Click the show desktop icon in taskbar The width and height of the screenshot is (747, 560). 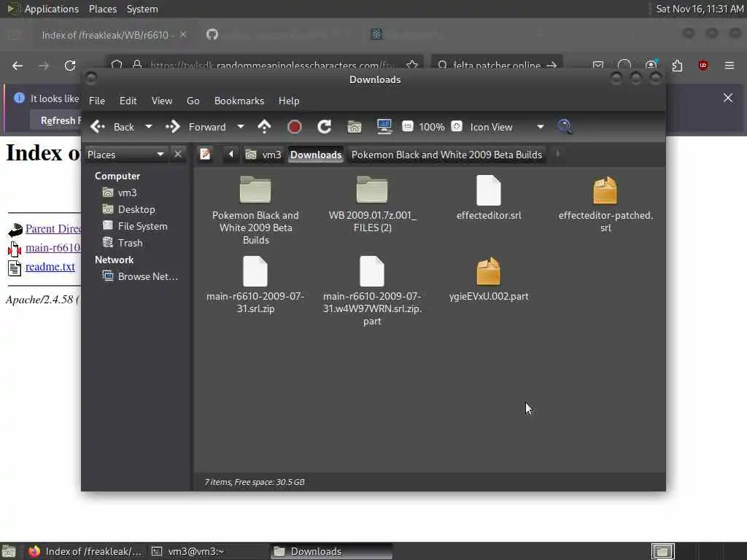click(x=9, y=551)
